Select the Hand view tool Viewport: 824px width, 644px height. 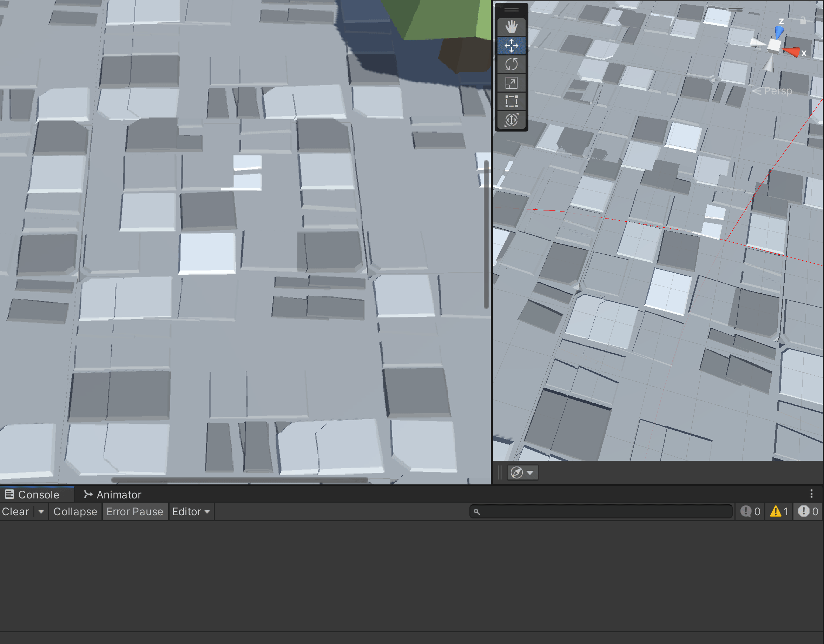pyautogui.click(x=511, y=27)
